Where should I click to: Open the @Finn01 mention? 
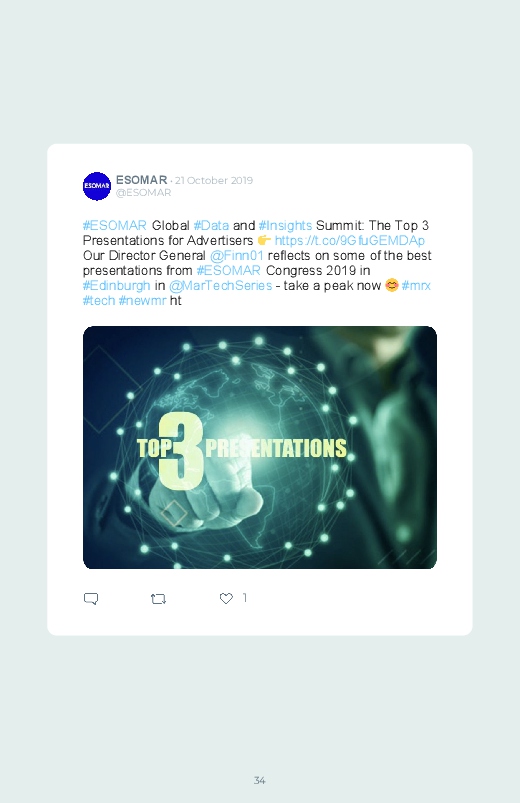[237, 255]
